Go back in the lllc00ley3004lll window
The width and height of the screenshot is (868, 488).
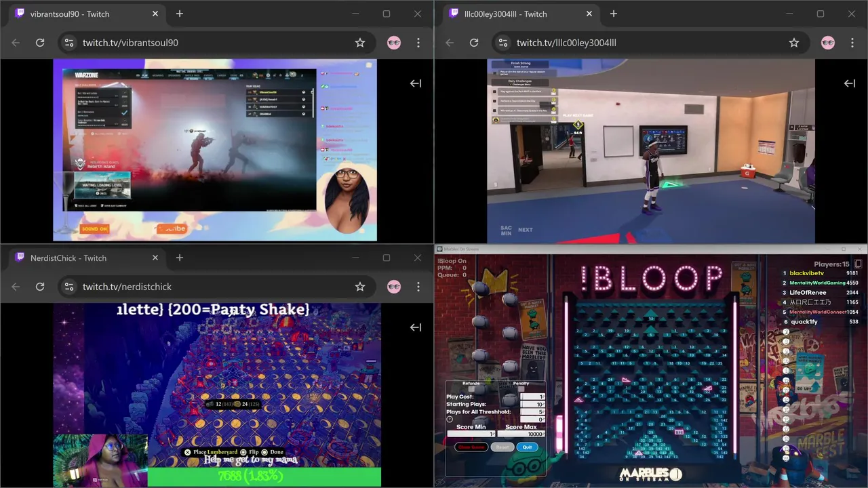(x=450, y=43)
